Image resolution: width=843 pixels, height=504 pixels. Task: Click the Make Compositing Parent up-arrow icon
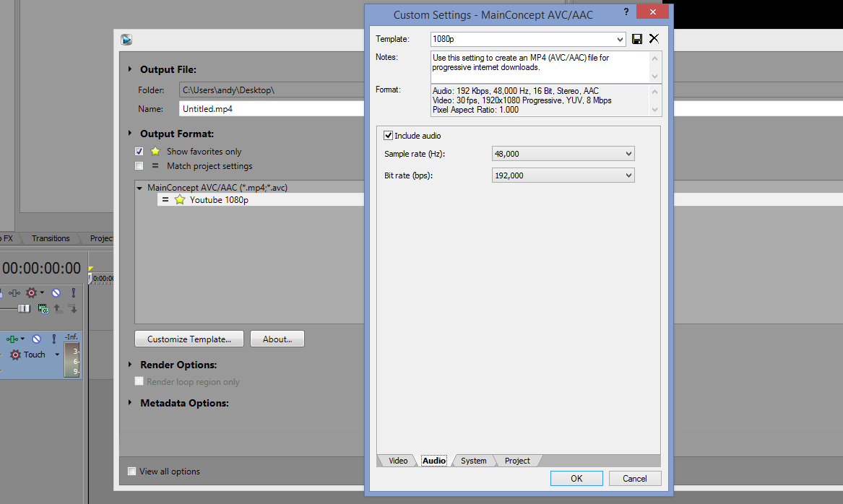(58, 308)
